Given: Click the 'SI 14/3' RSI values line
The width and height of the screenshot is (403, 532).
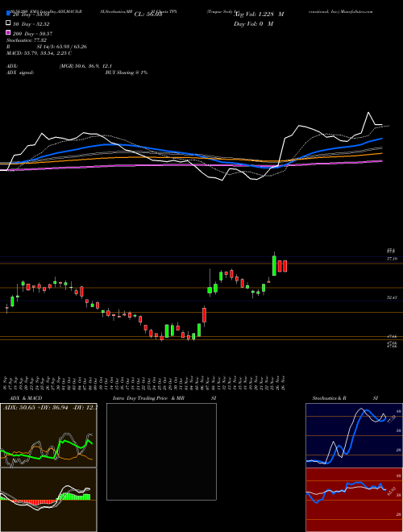Looking at the screenshot, I should click(x=62, y=47).
